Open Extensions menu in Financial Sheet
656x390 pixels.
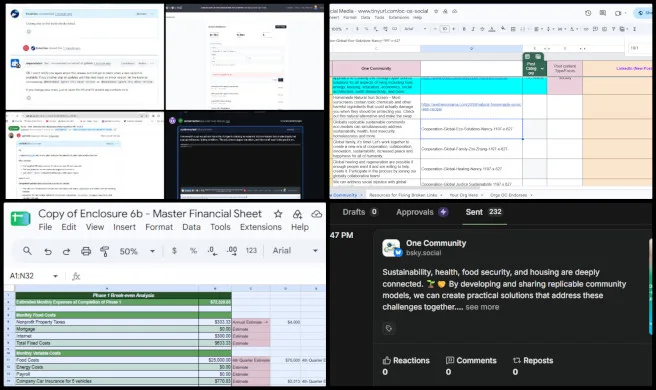pos(260,227)
